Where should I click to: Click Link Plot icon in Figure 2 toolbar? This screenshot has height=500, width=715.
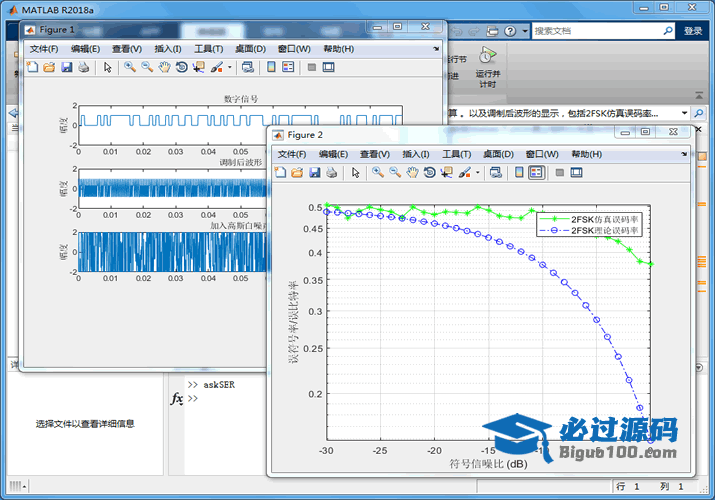click(x=496, y=173)
